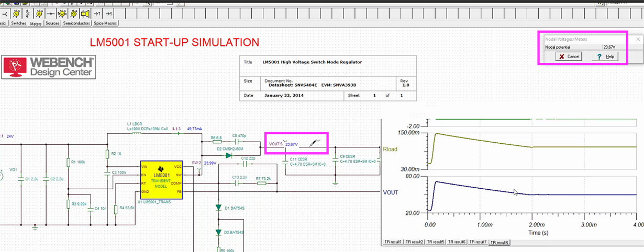Screen dimensions: 644x252
Task: Select capacitor C8 470p
Action: tap(239, 139)
